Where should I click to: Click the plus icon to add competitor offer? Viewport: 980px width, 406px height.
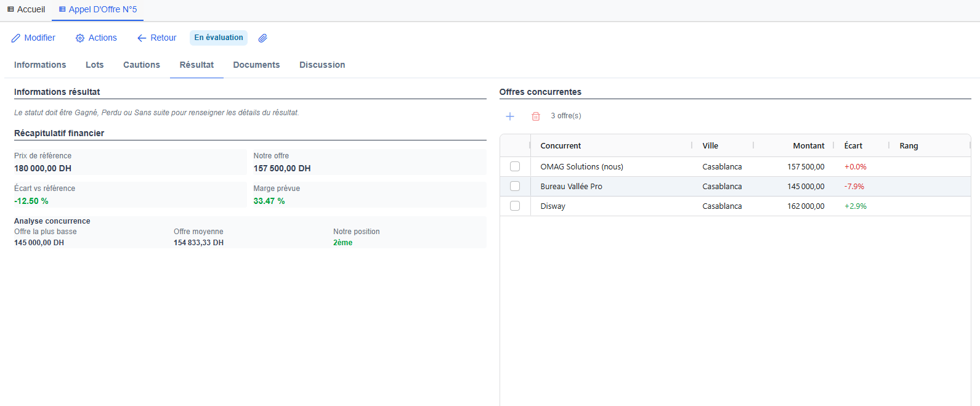pos(510,116)
